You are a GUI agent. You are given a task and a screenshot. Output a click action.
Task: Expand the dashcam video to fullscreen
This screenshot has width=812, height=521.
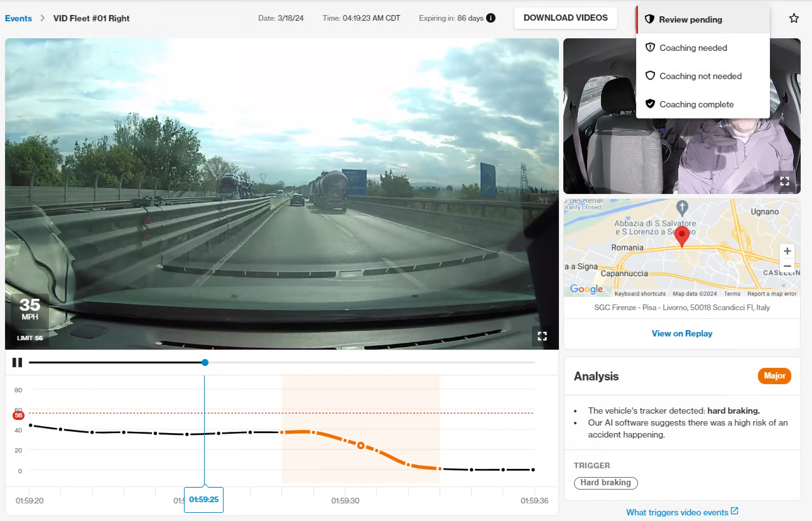click(542, 336)
